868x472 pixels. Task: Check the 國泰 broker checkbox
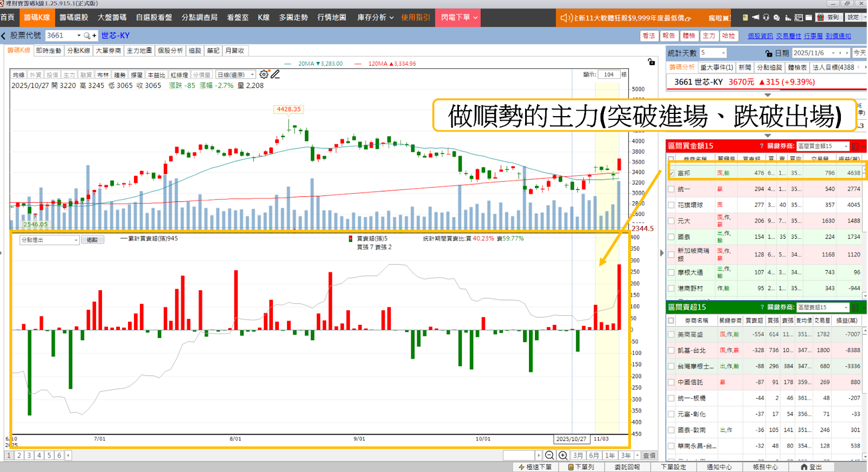point(672,237)
